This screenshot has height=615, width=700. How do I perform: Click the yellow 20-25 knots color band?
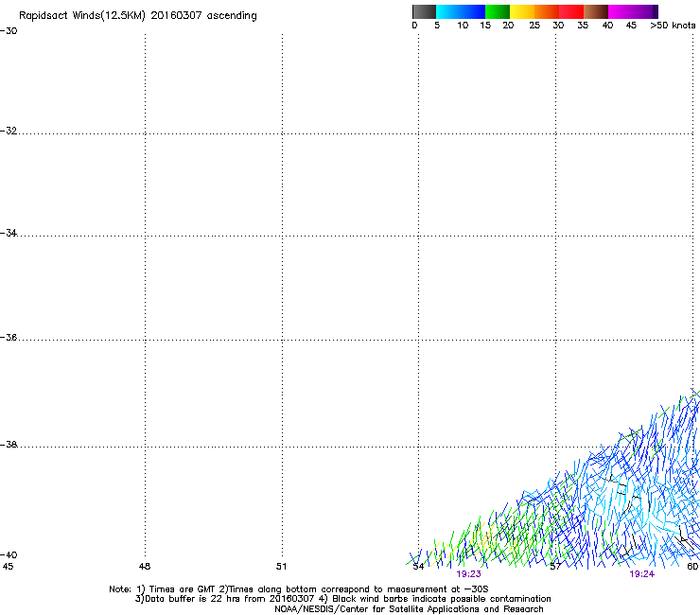click(x=522, y=11)
